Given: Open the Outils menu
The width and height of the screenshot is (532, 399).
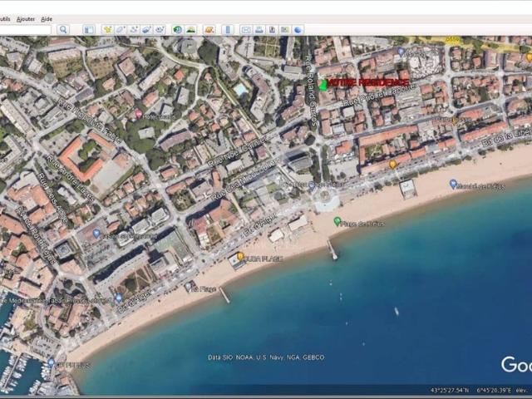Looking at the screenshot, I should pyautogui.click(x=5, y=19).
